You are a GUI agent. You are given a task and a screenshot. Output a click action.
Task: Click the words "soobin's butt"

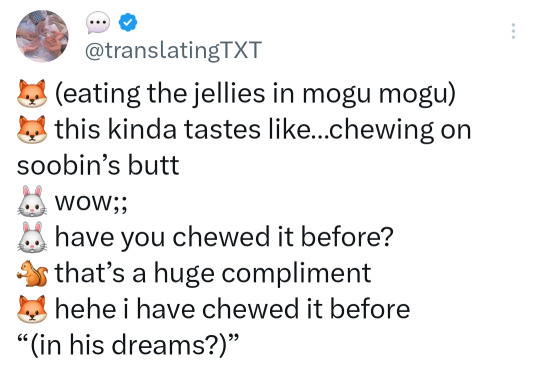[x=98, y=165]
